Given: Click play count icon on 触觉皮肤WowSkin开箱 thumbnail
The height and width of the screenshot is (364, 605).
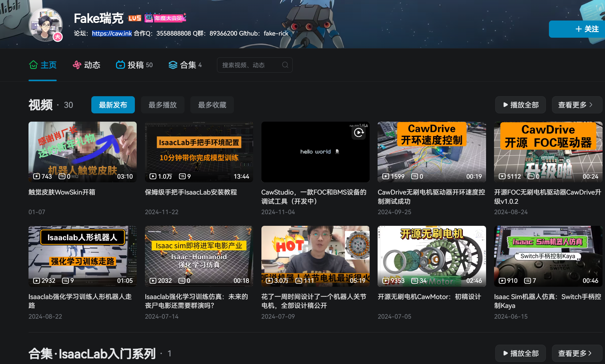Looking at the screenshot, I should pos(36,176).
